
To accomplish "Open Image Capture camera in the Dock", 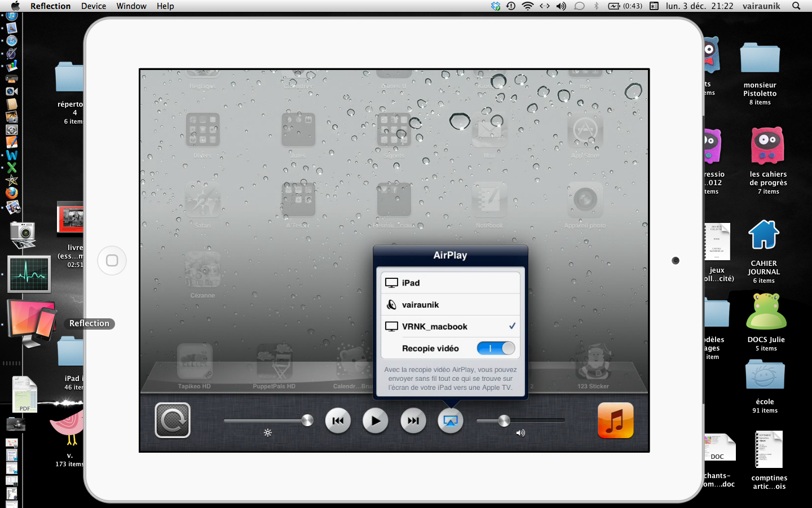I will 23,235.
